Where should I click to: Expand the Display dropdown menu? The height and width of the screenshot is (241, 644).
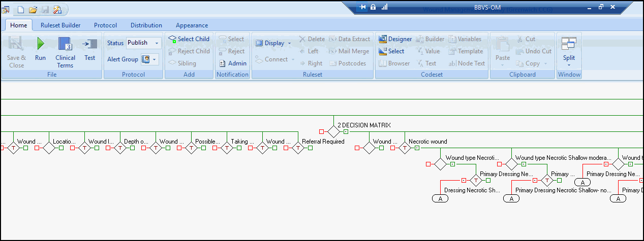point(289,43)
